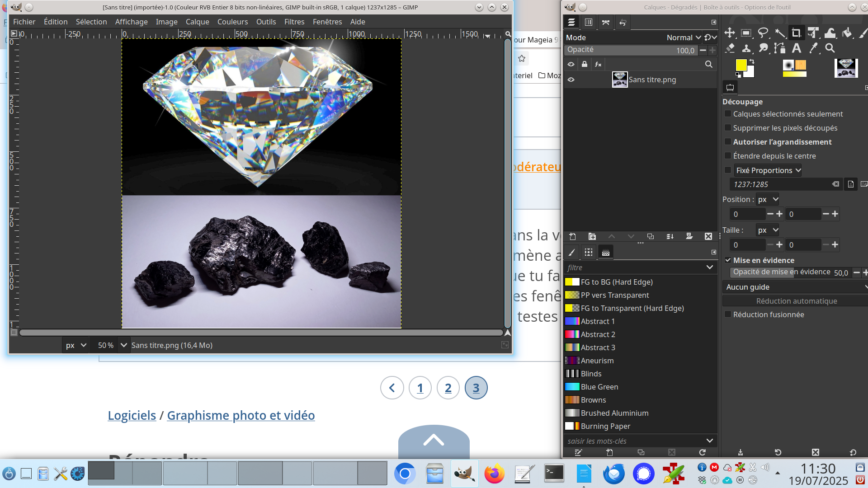Screen dimensions: 868x488
Task: Toggle the layer lock icon
Action: tap(585, 64)
